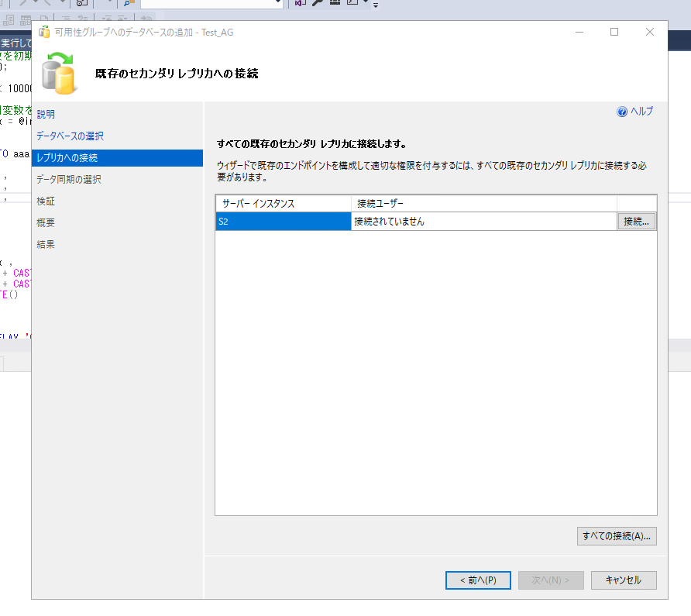Click the 接続されていません status cell
This screenshot has height=616, width=691.
[x=484, y=222]
